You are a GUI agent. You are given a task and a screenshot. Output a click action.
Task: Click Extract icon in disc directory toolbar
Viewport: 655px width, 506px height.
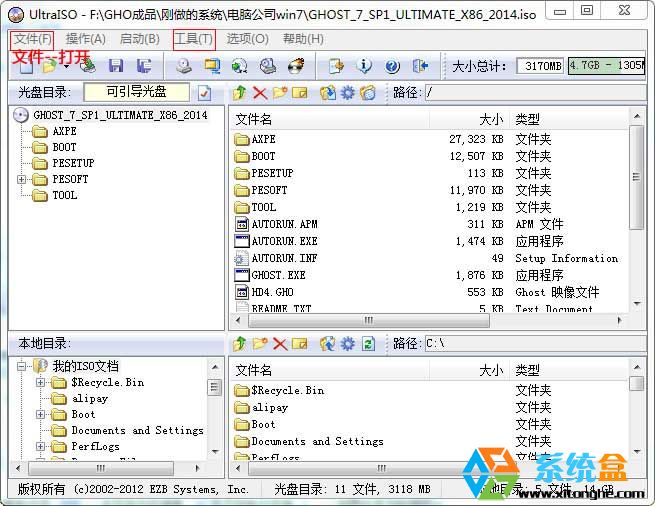tap(328, 92)
